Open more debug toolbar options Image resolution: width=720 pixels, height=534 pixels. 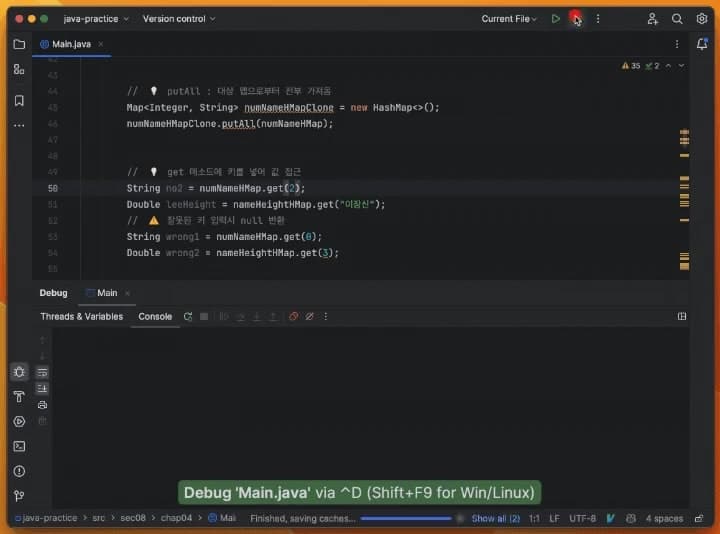click(x=326, y=316)
